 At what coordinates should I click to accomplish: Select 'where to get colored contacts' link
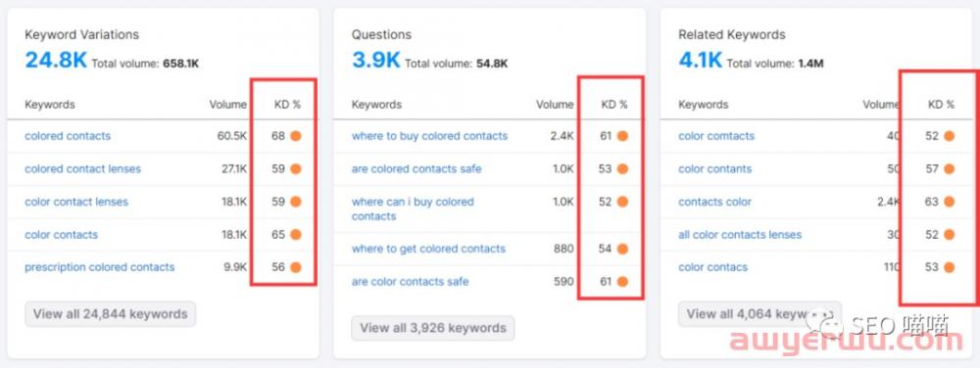point(428,249)
